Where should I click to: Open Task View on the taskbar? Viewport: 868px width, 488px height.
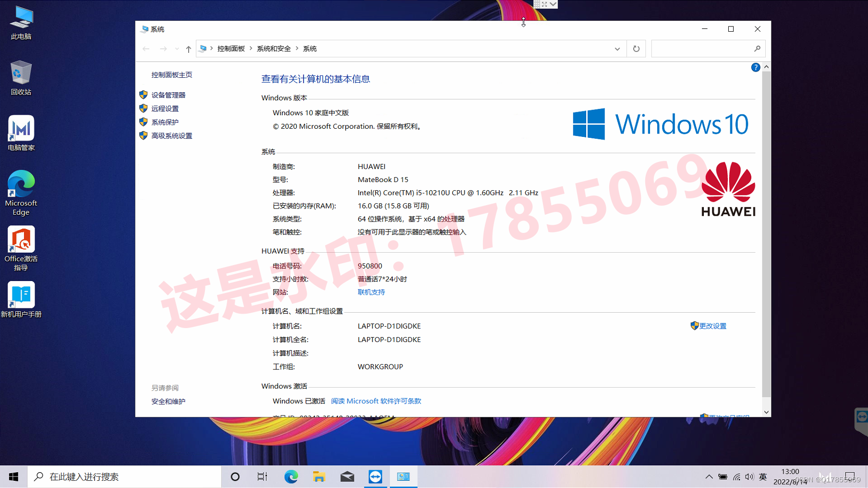(262, 476)
